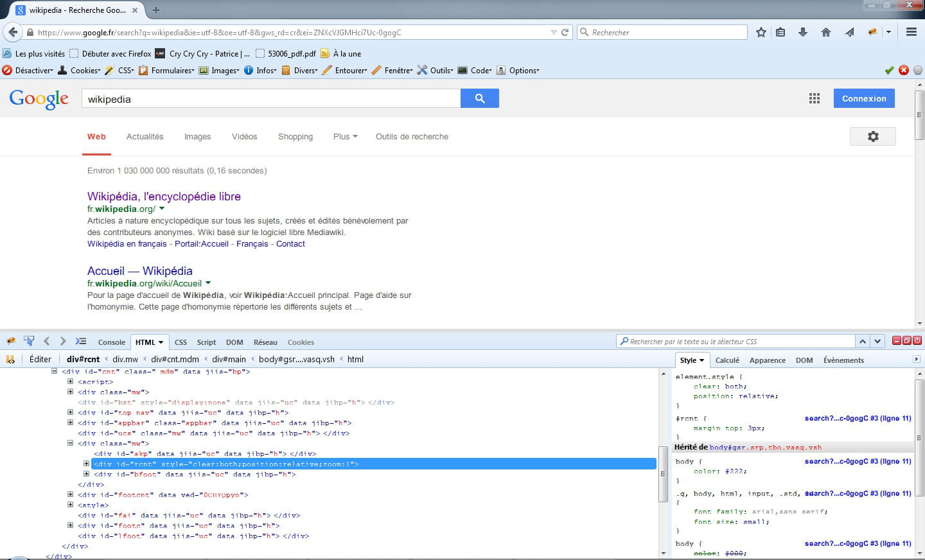This screenshot has width=925, height=560.
Task: Click the blue Google search magnifier button
Action: [480, 98]
